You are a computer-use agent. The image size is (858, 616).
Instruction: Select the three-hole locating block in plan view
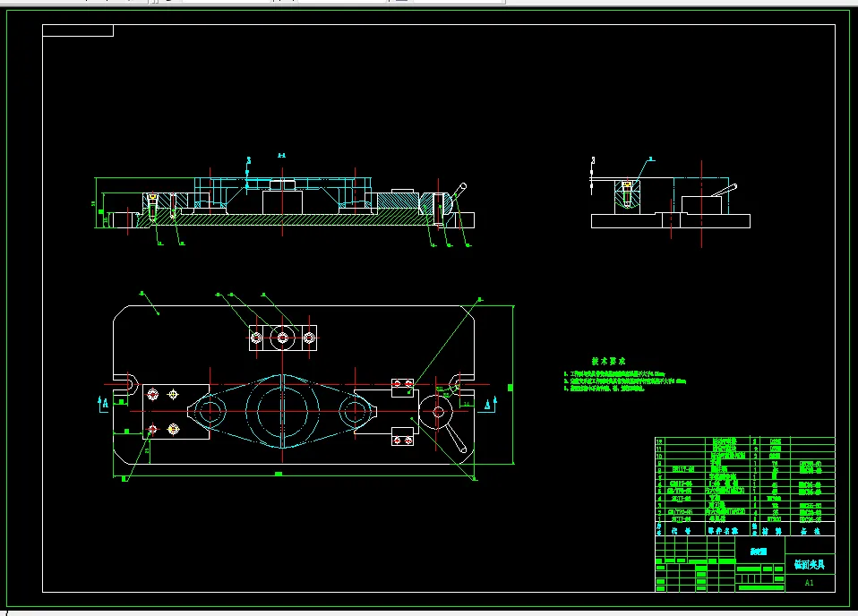click(x=283, y=338)
